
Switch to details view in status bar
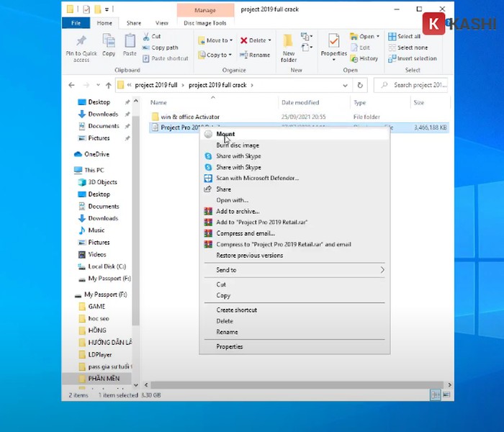tap(435, 395)
